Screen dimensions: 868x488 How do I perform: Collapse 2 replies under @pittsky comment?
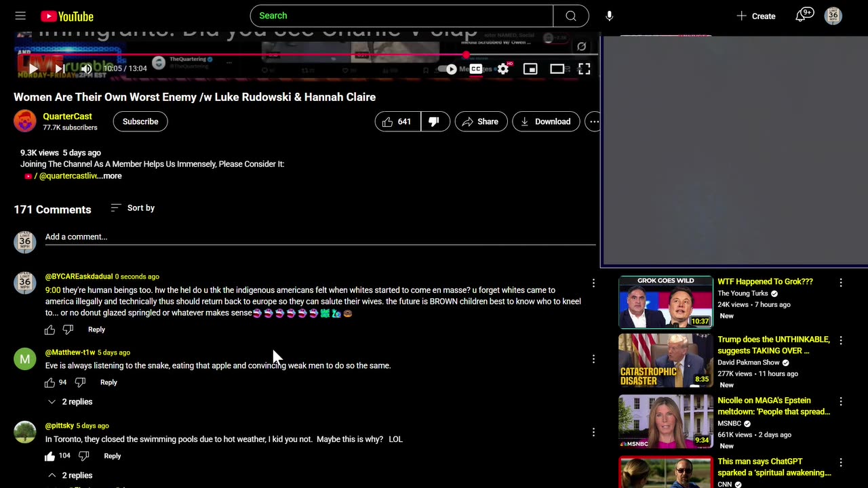[69, 475]
